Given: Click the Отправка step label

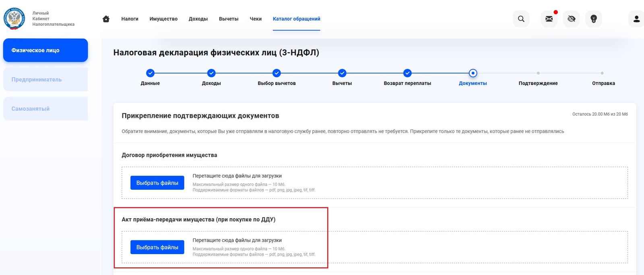Looking at the screenshot, I should click(603, 83).
